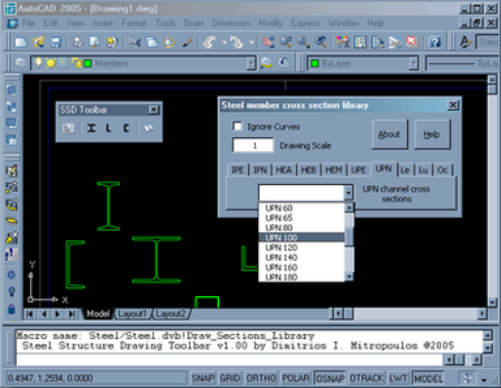The width and height of the screenshot is (501, 388).
Task: Click green layer color swatch beside Members
Action: pos(88,63)
